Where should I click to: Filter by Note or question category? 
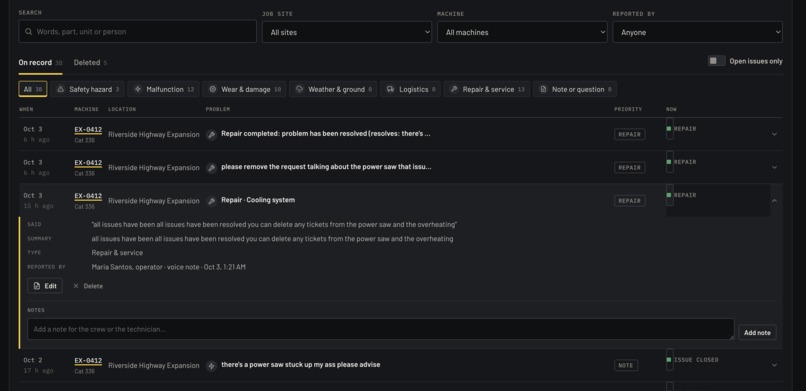tap(575, 89)
